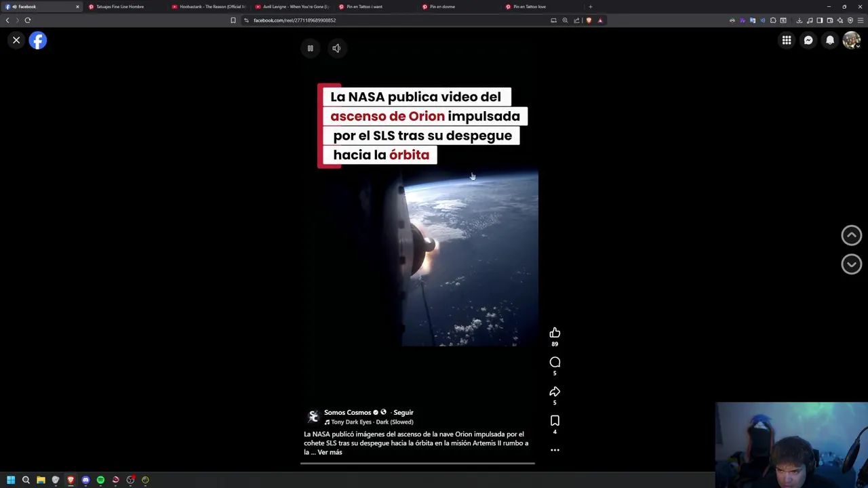Save the reel with bookmark icon
868x488 pixels.
click(x=555, y=420)
